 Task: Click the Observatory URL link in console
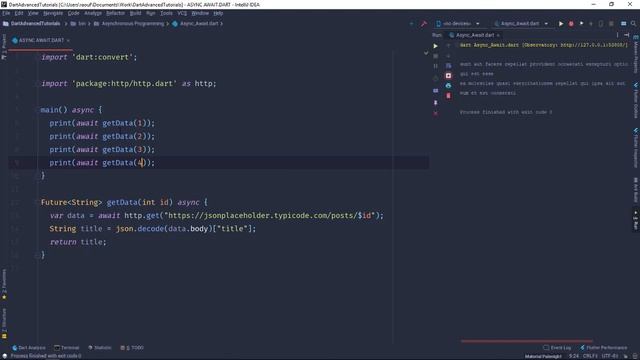(594, 45)
